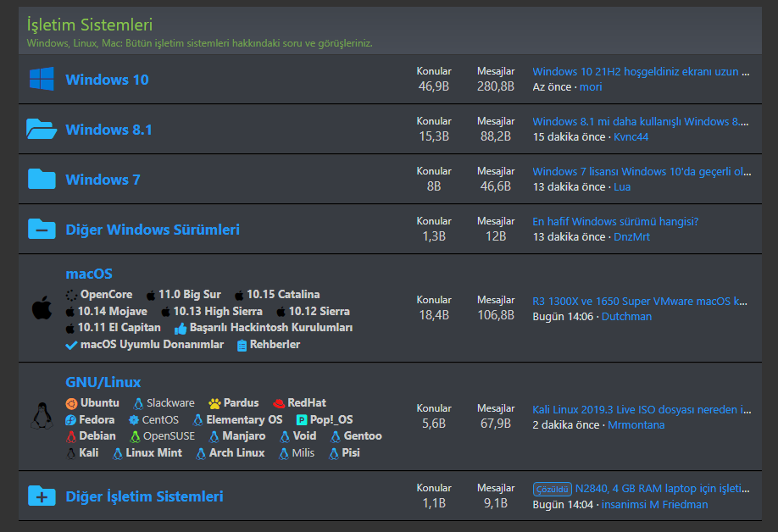778x532 pixels.
Task: Click the yellow paw icon beside Pardus
Action: pyautogui.click(x=214, y=403)
